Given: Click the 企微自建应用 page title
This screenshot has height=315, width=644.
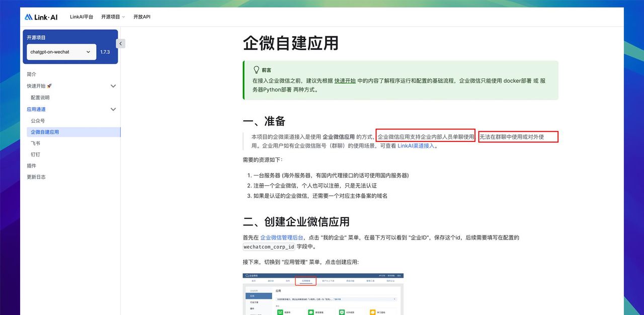Looking at the screenshot, I should (x=290, y=43).
